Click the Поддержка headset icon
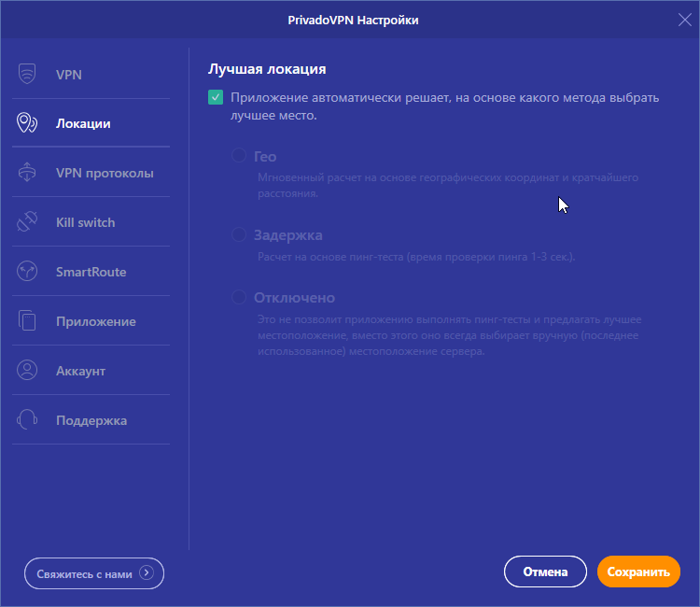 (27, 420)
